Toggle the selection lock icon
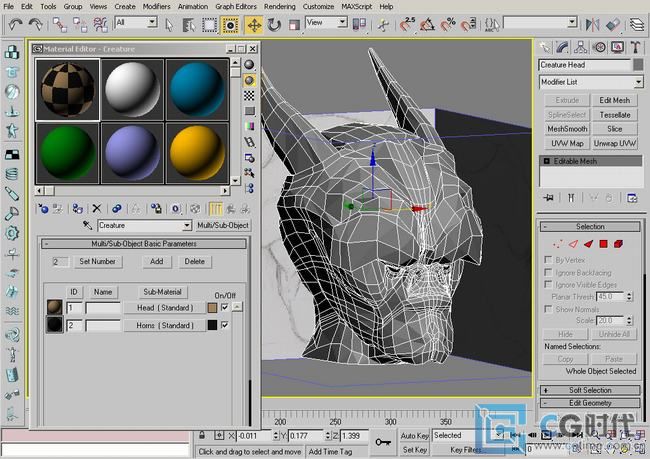The height and width of the screenshot is (459, 650). tap(202, 435)
